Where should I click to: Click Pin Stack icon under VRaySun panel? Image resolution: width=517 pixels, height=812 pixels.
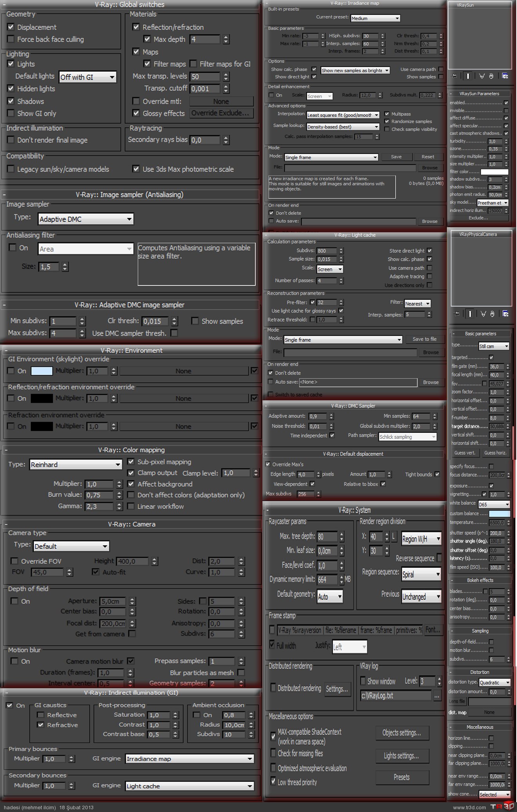454,76
